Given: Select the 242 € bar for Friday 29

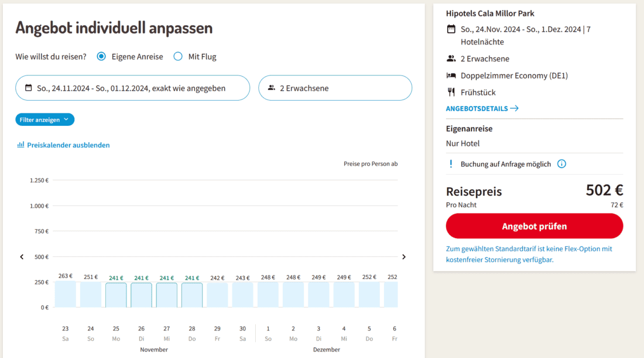Looking at the screenshot, I should tap(217, 295).
